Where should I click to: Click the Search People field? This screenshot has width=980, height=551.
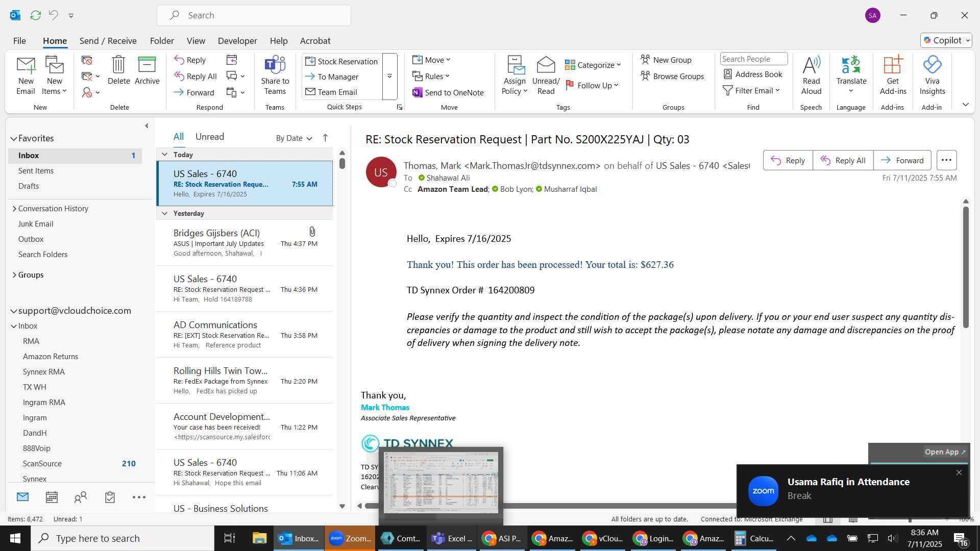pyautogui.click(x=753, y=59)
